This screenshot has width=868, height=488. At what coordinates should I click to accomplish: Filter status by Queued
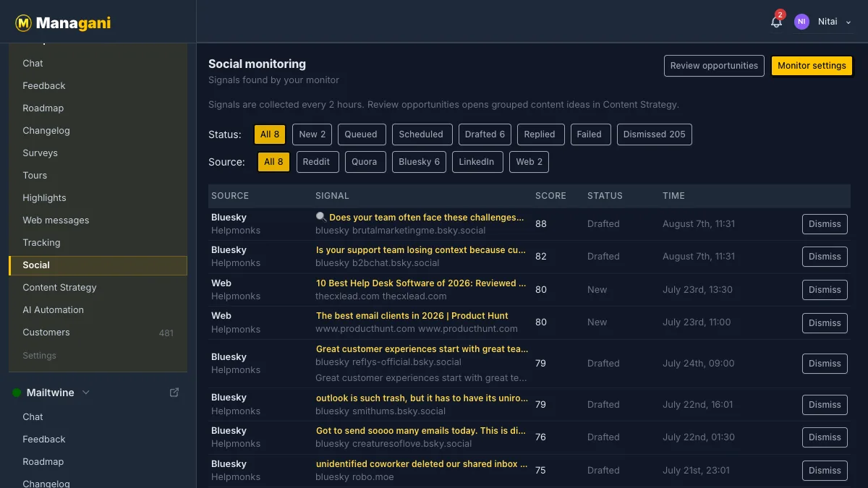pyautogui.click(x=361, y=134)
